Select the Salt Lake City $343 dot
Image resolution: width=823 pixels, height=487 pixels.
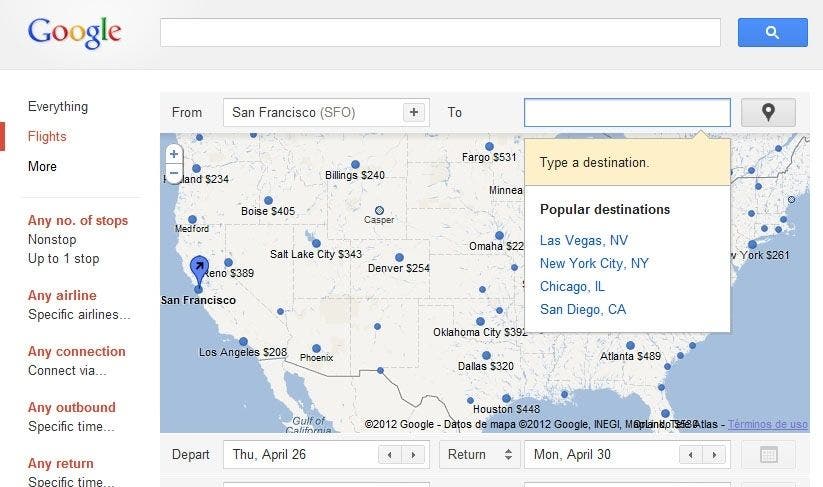coord(316,244)
